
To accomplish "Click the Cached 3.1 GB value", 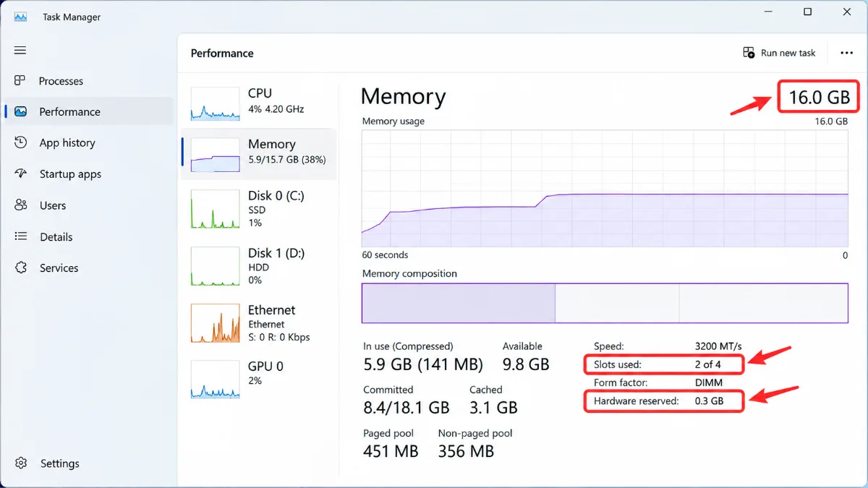I will [x=493, y=408].
